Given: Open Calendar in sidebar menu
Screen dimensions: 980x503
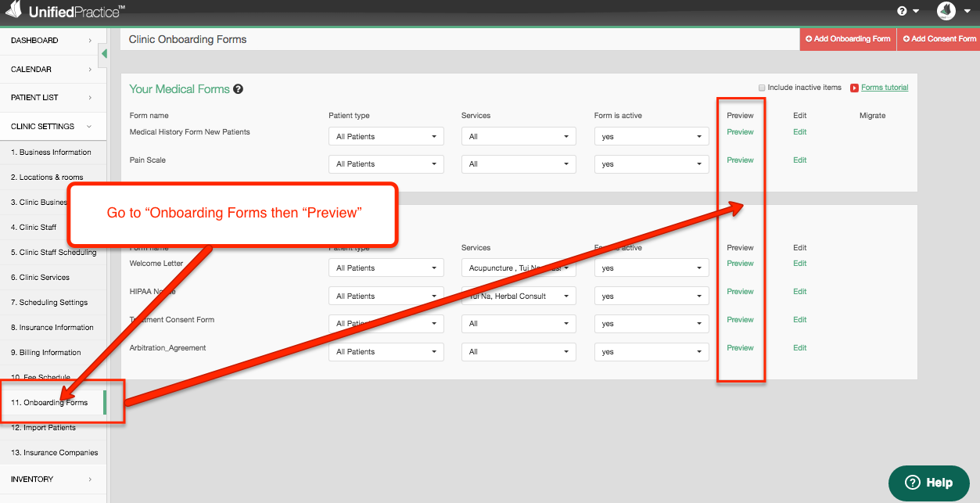Looking at the screenshot, I should [52, 70].
